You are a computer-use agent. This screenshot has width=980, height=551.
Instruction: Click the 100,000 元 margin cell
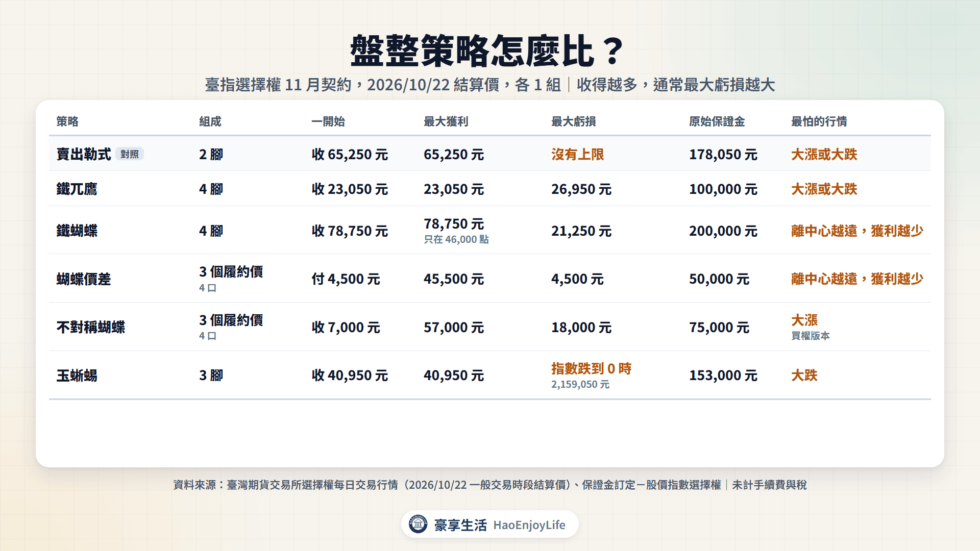(723, 189)
